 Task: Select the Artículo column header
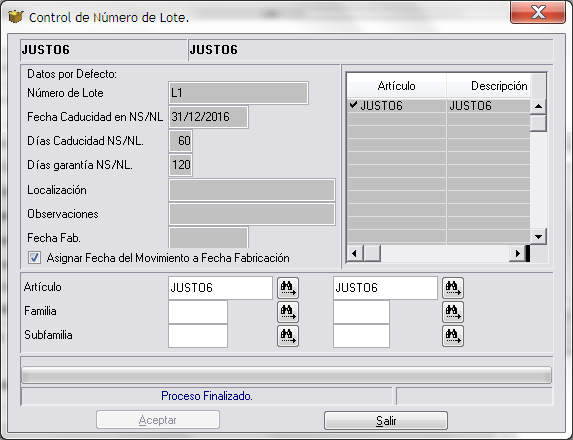(x=396, y=86)
